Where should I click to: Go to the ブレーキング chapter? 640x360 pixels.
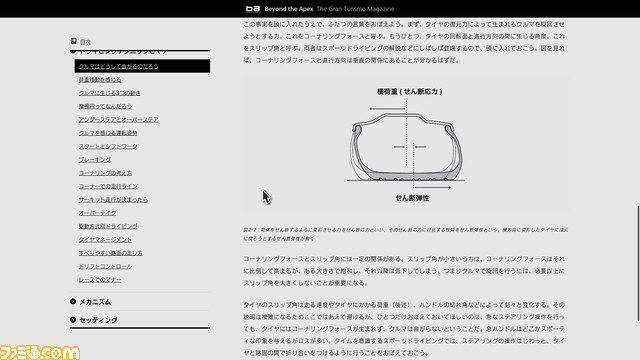coord(95,160)
